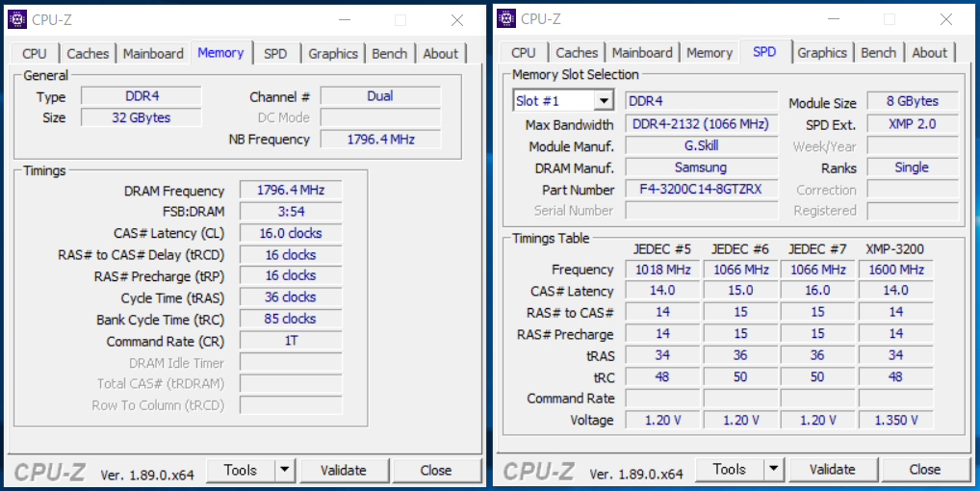Viewport: 980px width, 491px height.
Task: Click the Close button in right window
Action: coord(925,470)
